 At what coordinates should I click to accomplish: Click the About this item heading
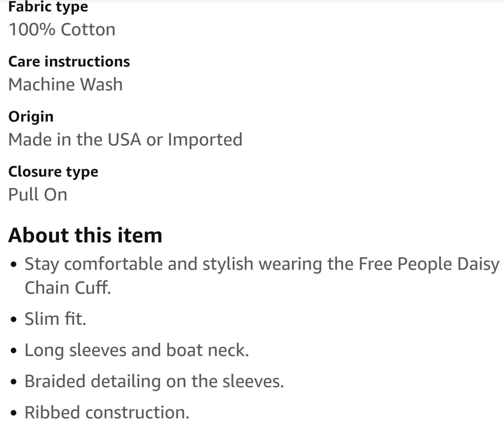point(85,235)
